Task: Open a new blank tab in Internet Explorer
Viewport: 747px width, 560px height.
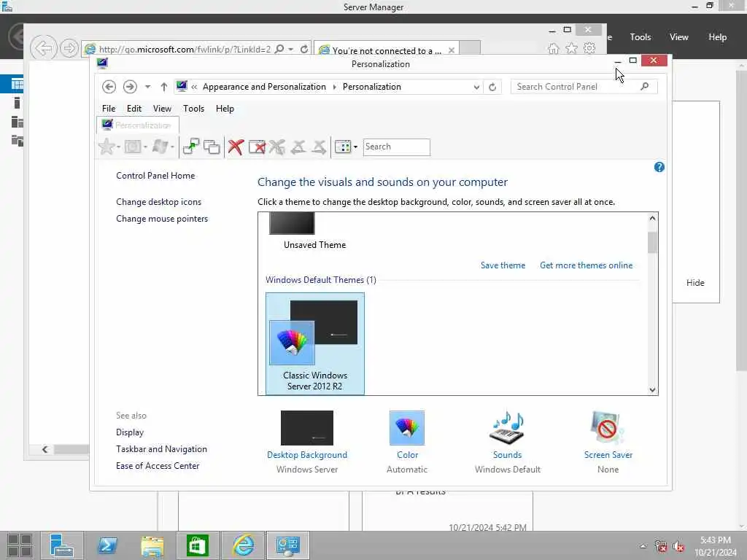Action: coord(471,49)
